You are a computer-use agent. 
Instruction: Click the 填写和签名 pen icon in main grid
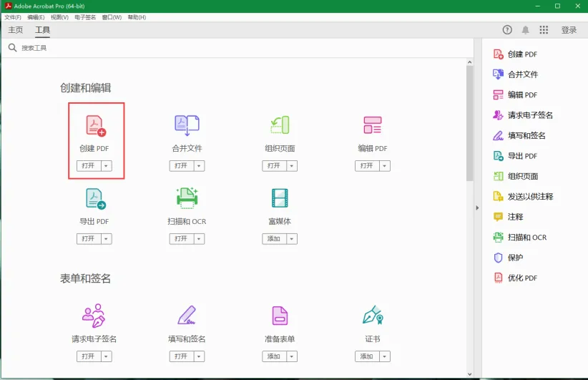tap(187, 315)
